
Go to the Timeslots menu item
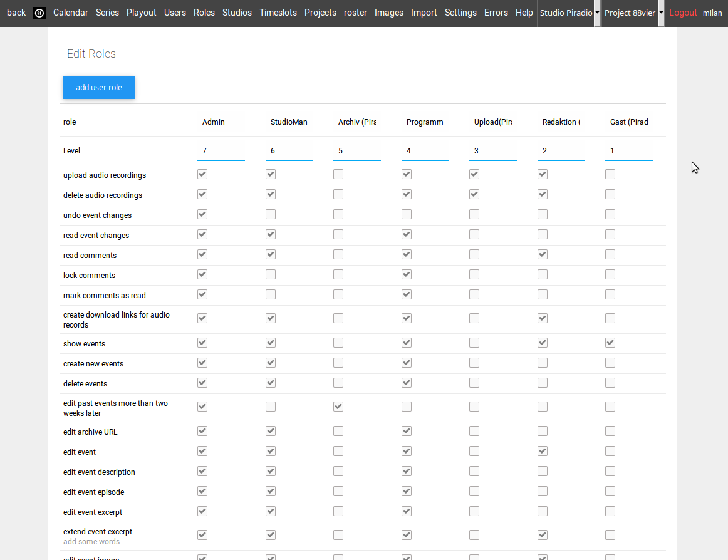tap(278, 13)
